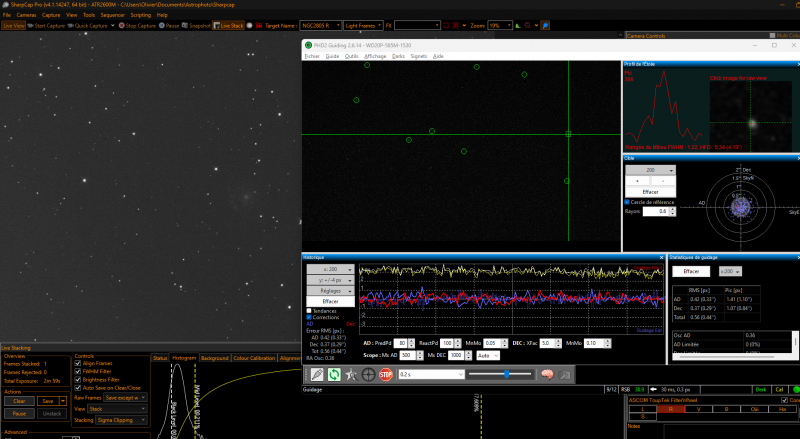The width and height of the screenshot is (800, 439).
Task: Open SharpCap Cameras menu
Action: 27,15
